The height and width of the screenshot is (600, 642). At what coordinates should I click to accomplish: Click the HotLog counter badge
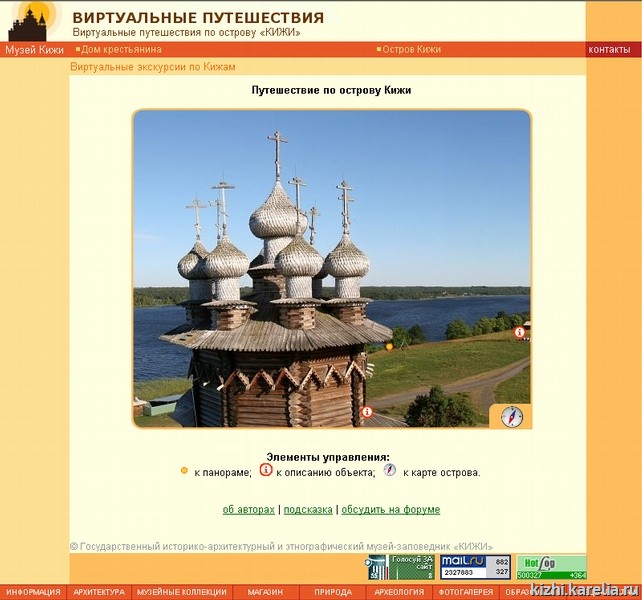coord(551,567)
